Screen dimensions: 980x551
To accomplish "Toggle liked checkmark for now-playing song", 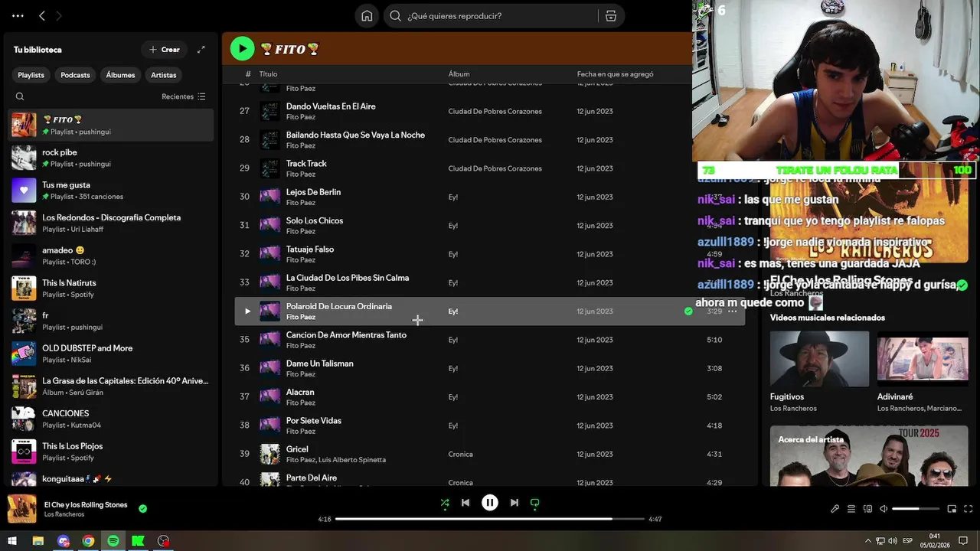I will (142, 508).
